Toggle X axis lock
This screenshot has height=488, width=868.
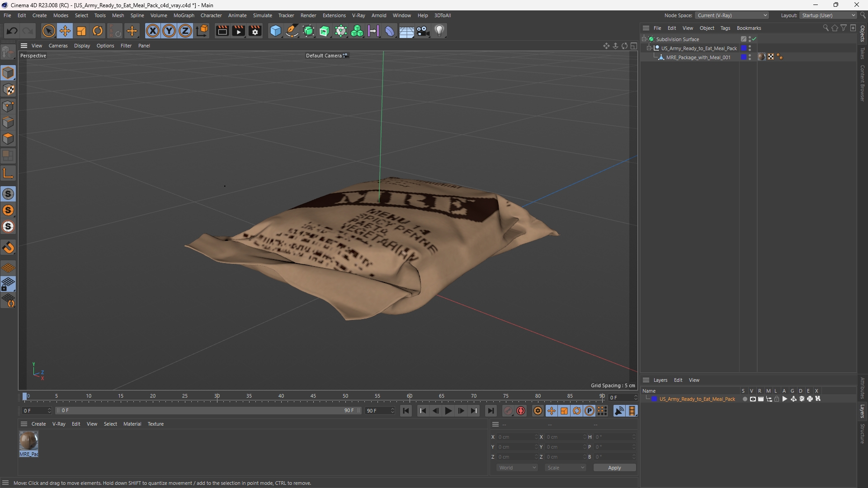[x=153, y=31]
